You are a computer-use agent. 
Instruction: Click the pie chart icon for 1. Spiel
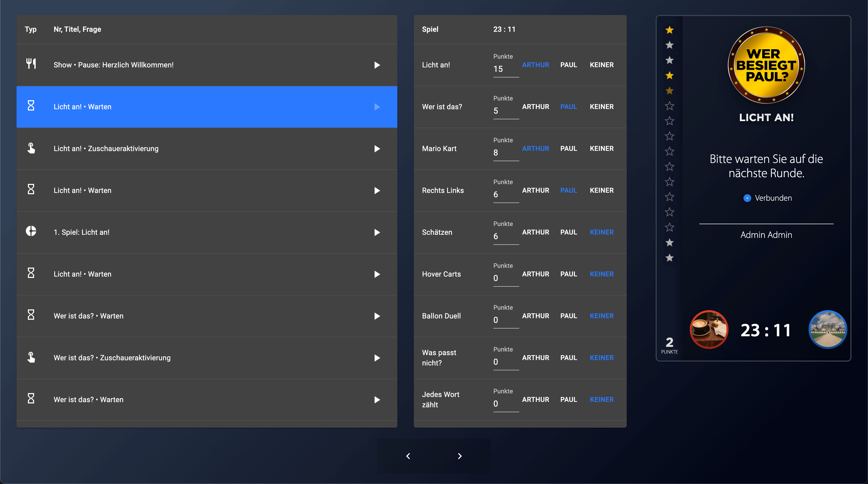point(31,231)
